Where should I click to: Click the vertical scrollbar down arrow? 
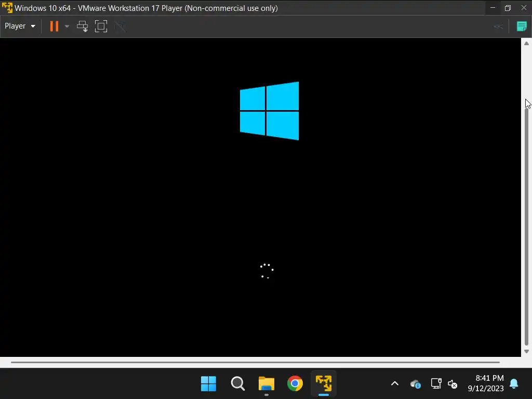526,352
